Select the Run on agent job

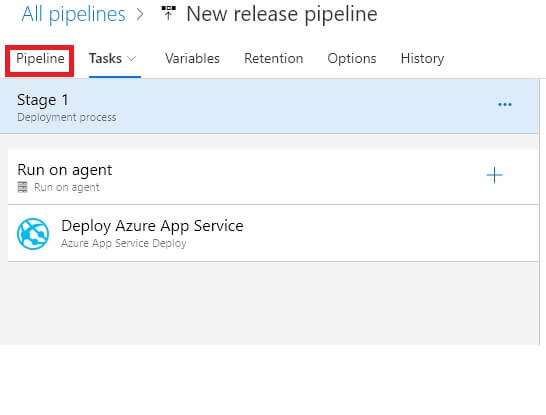coord(273,177)
